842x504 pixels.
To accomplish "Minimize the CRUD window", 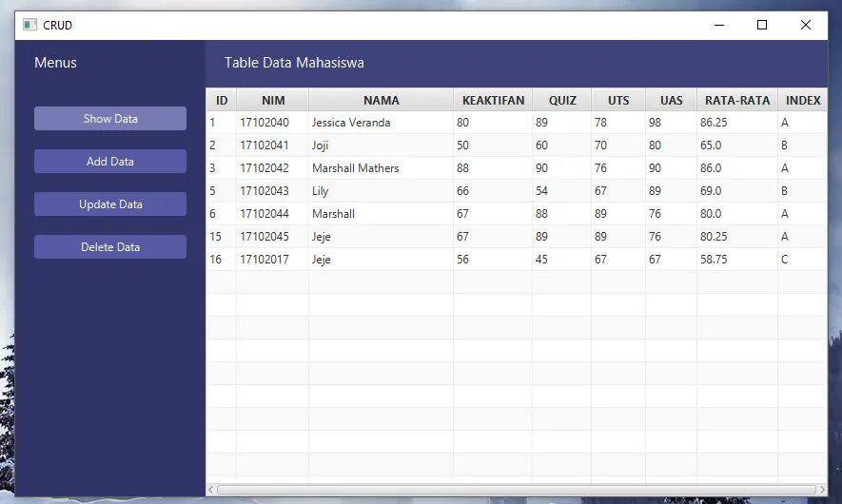I will [x=719, y=25].
